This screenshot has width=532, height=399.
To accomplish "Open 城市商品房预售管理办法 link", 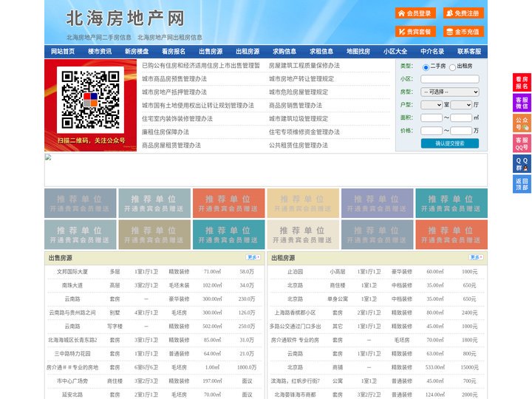I will [174, 79].
